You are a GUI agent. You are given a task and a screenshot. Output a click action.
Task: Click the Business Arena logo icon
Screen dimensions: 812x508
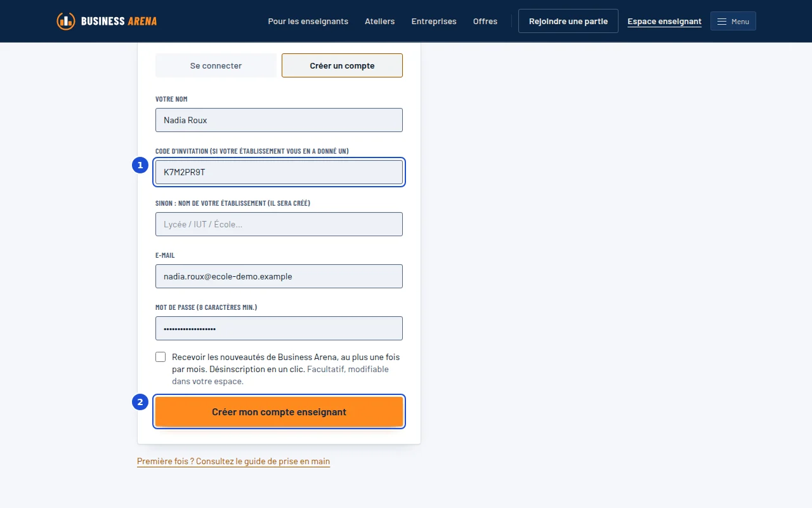[x=66, y=21]
